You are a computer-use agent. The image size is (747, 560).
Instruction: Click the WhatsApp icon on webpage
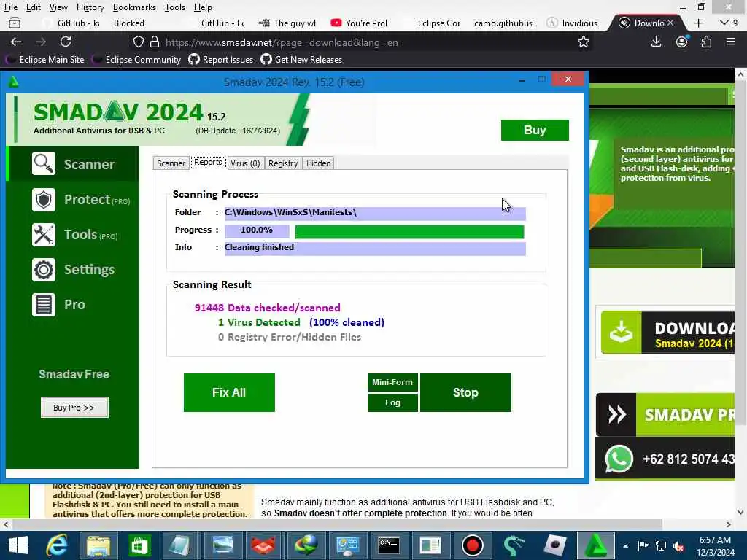click(619, 459)
